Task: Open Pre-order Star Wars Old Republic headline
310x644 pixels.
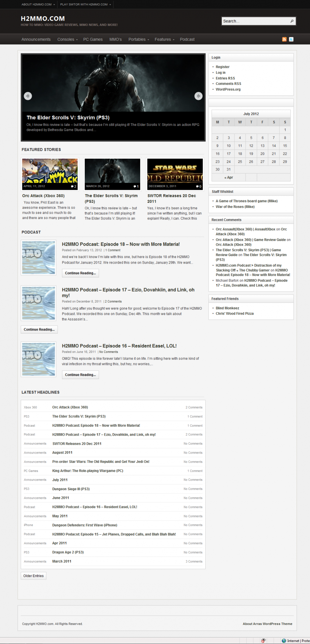Action: [x=101, y=462]
